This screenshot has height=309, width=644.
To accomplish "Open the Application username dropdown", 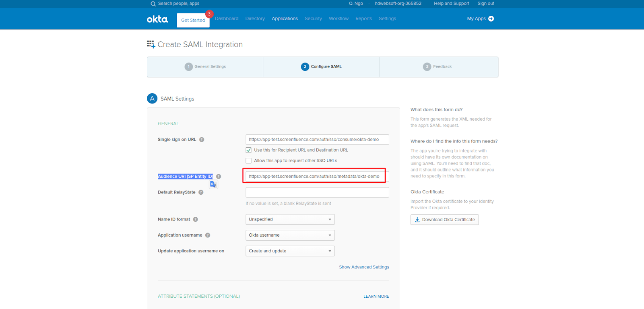I will pyautogui.click(x=290, y=235).
